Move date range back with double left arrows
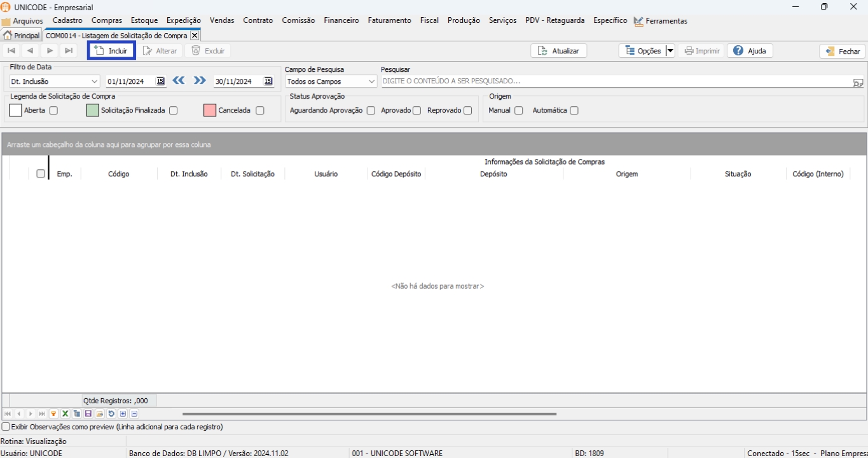Screen dimensions: 868x458 (x=179, y=81)
